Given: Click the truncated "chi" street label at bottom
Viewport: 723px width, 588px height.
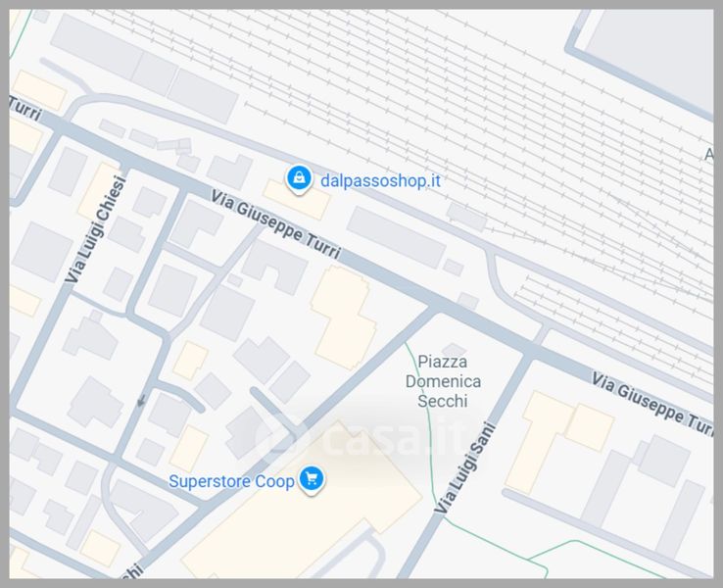Looking at the screenshot, I should tap(131, 572).
